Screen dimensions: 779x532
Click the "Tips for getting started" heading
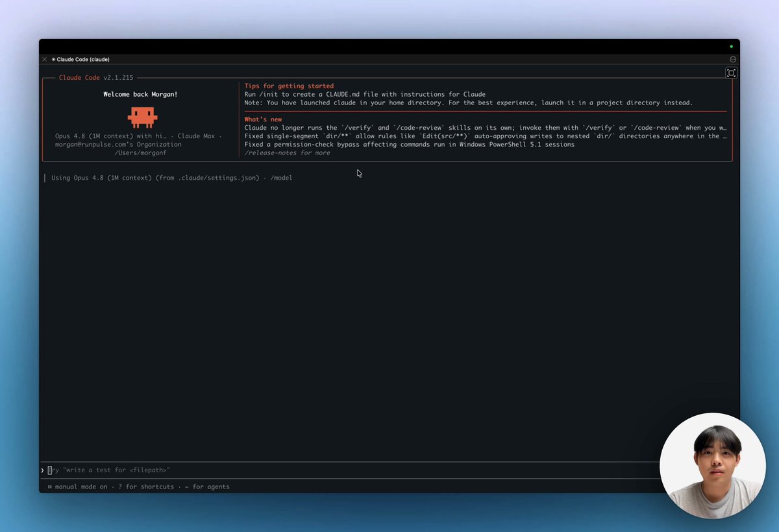tap(289, 86)
